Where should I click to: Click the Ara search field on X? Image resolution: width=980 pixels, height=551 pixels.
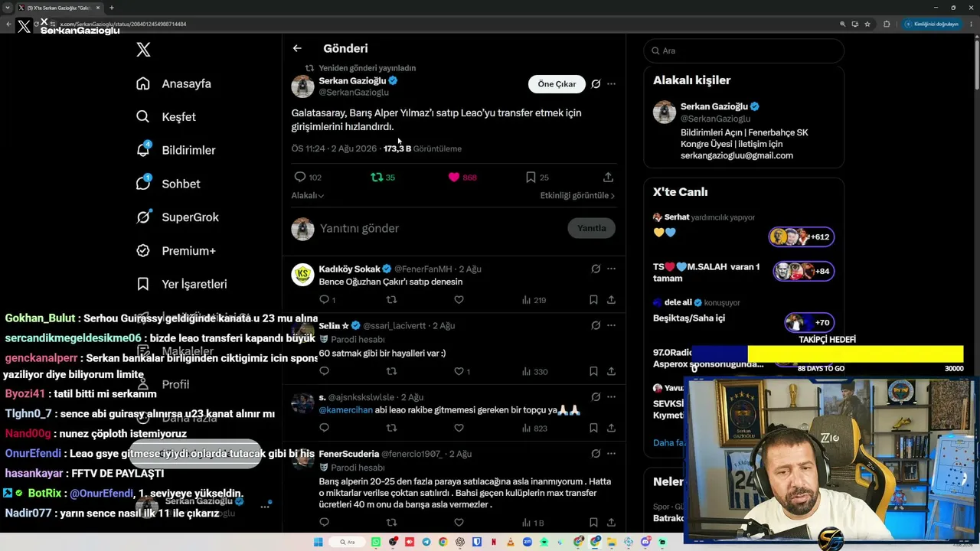743,51
